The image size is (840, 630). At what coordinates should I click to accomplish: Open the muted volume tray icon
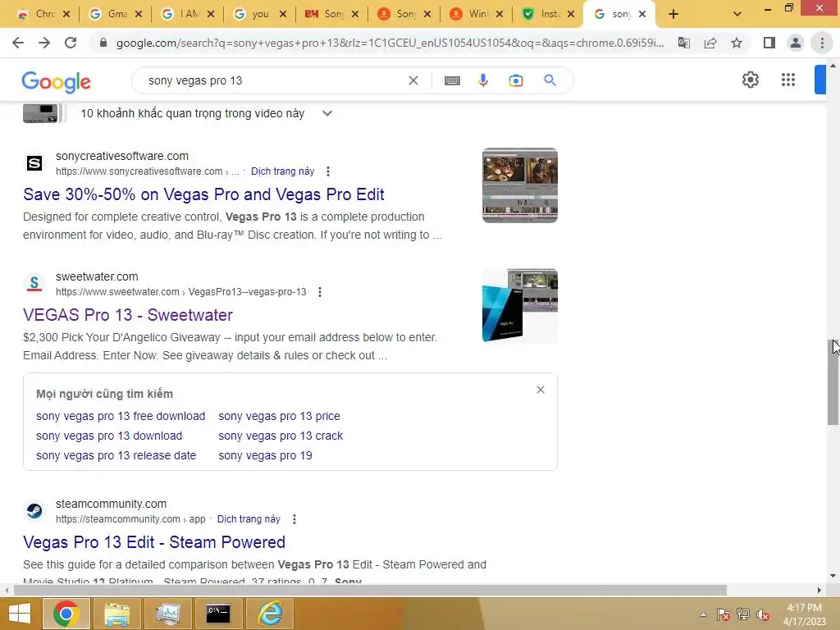[763, 614]
